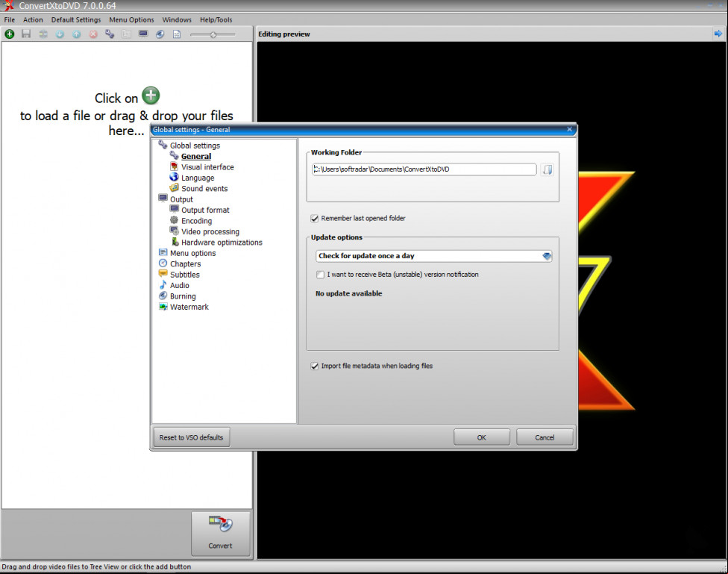Open settings via the wrench toolbar icon
Image resolution: width=728 pixels, height=574 pixels.
coord(110,34)
